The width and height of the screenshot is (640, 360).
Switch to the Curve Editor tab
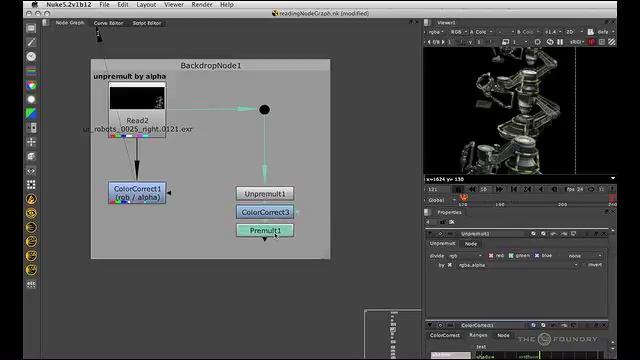click(108, 23)
